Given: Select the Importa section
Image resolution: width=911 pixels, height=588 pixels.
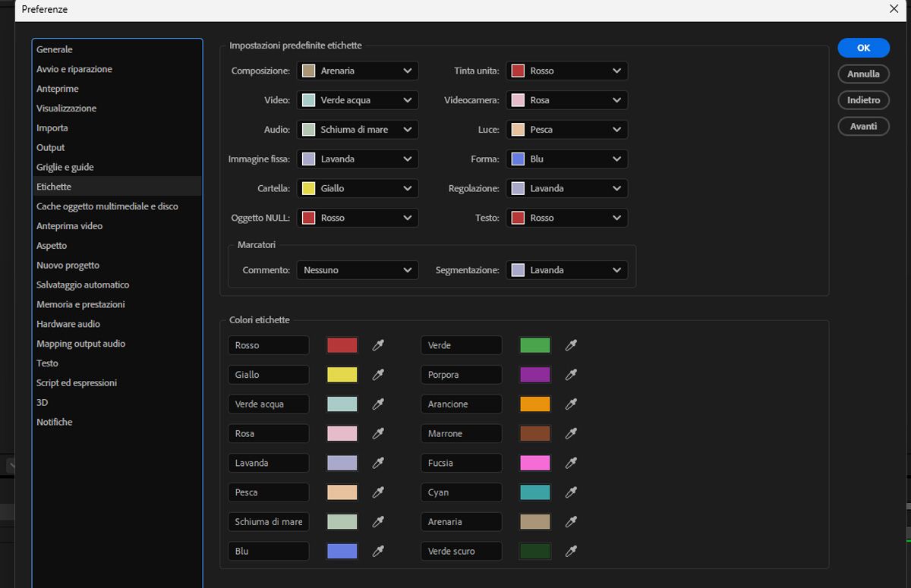Looking at the screenshot, I should (x=118, y=128).
